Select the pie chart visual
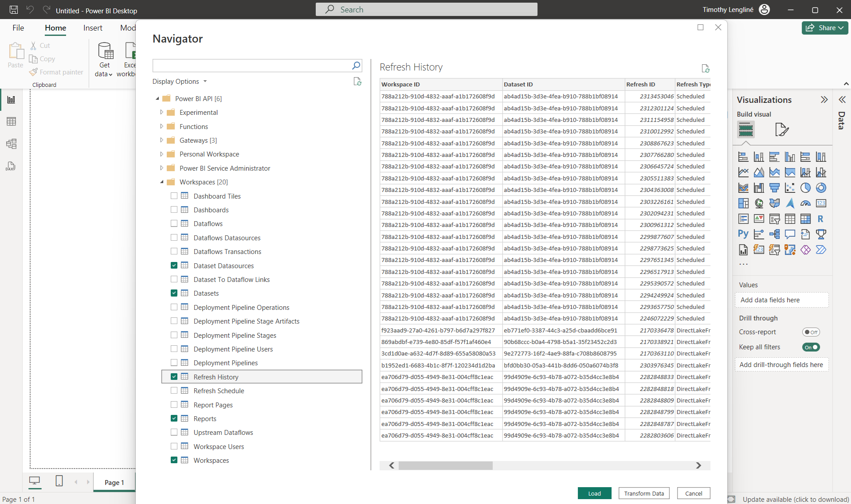Image resolution: width=851 pixels, height=504 pixels. coord(805,188)
